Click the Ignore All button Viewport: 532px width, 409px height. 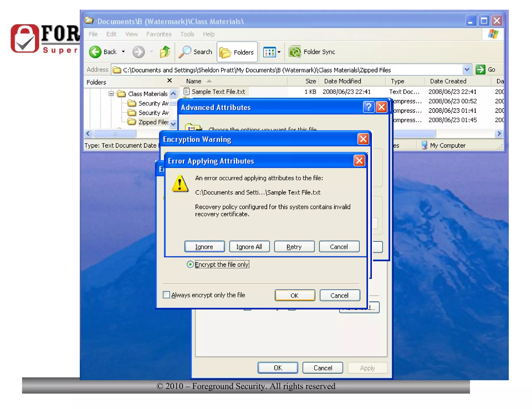point(249,247)
